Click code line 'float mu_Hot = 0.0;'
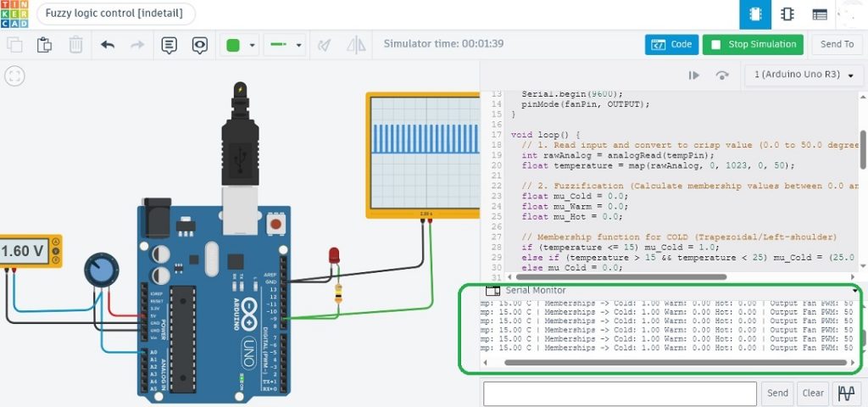This screenshot has height=407, width=868. point(572,216)
